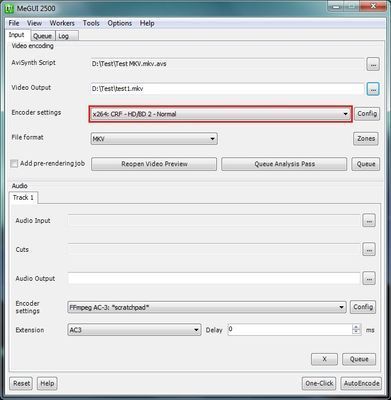Click the Reset button
391x400 pixels.
(21, 383)
